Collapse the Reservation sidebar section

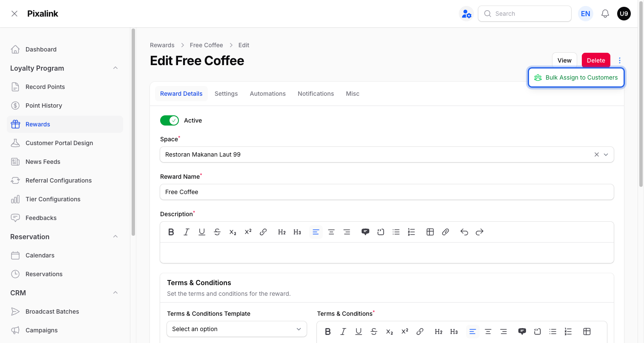click(115, 237)
